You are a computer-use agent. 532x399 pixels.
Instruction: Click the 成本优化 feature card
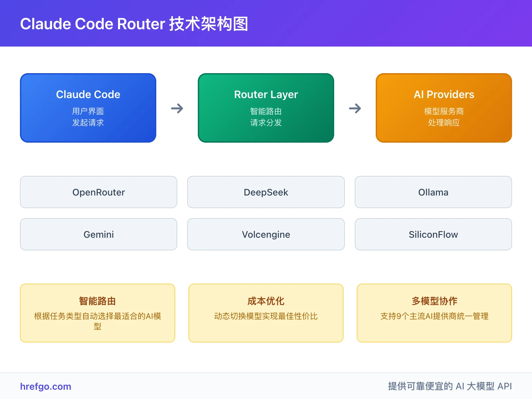[x=266, y=313]
